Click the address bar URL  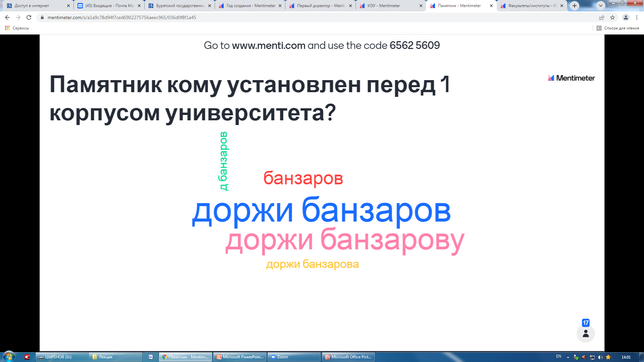[x=122, y=17]
